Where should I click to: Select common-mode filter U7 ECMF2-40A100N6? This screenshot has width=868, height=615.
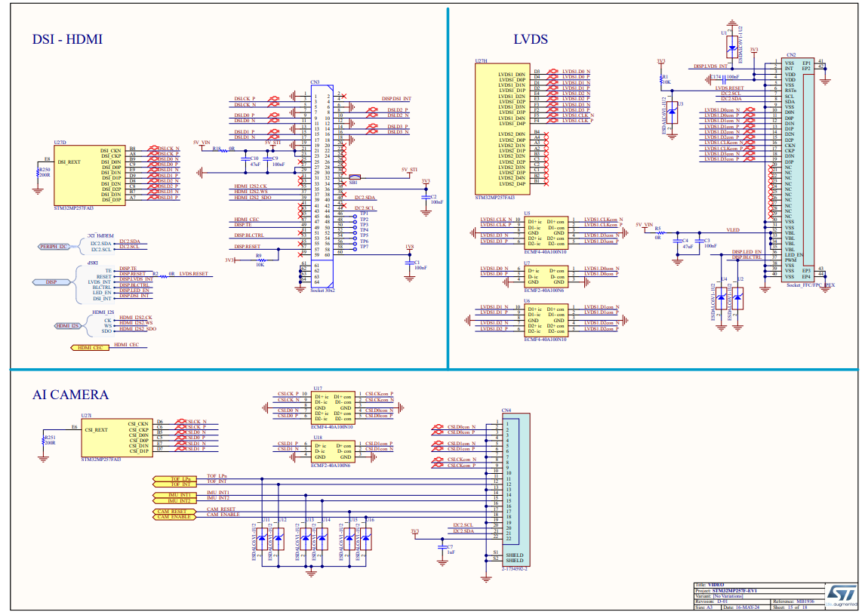(x=546, y=277)
